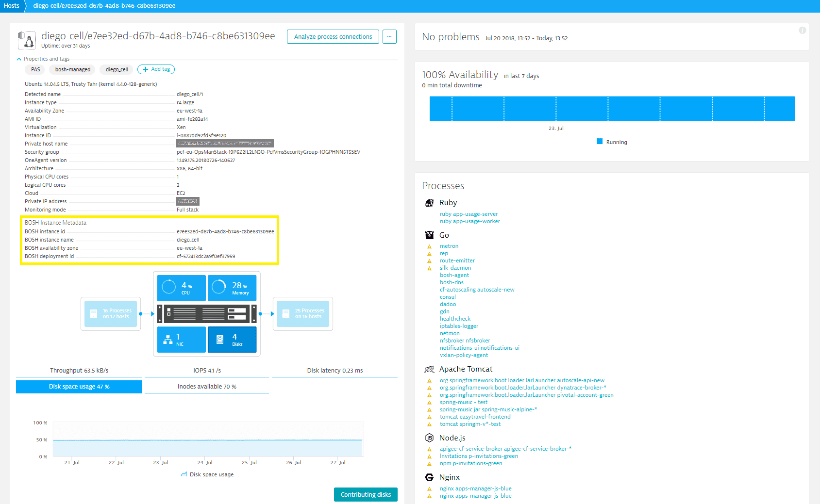This screenshot has height=504, width=820.
Task: Select the bosh-managed tag
Action: pos(73,69)
